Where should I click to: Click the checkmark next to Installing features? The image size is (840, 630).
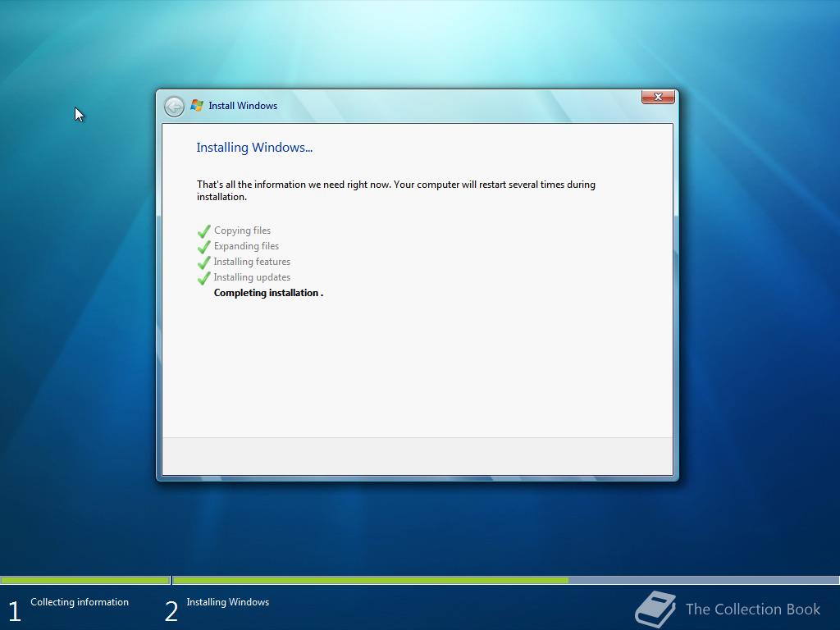203,262
